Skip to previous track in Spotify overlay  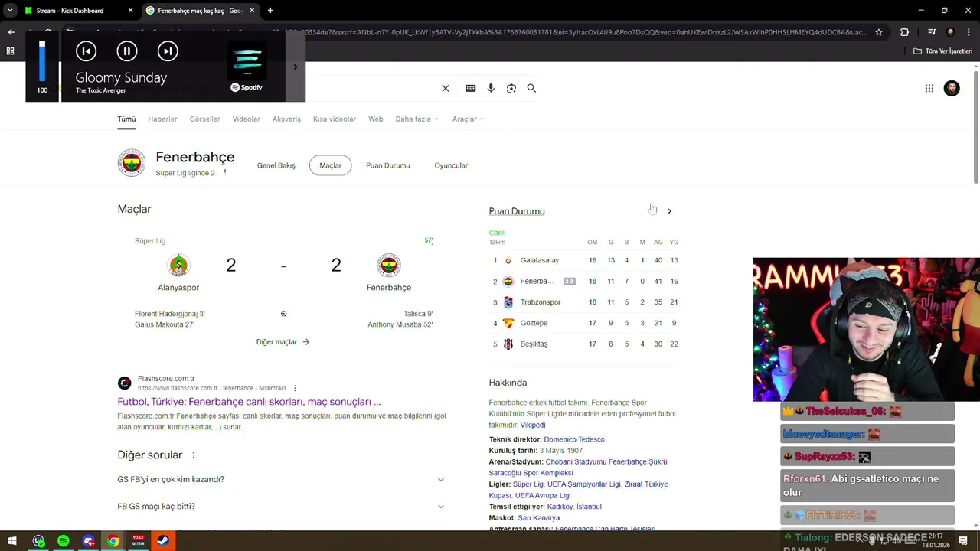point(86,51)
